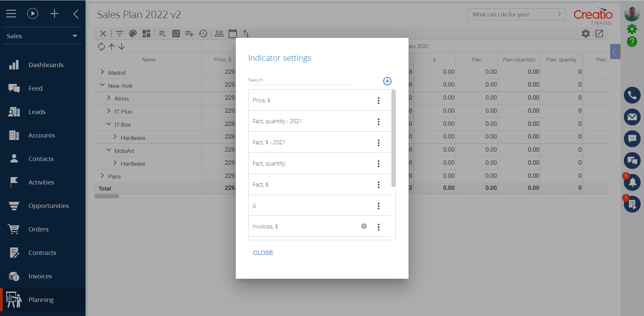Open options menu for the Price indicator
Image resolution: width=644 pixels, height=316 pixels.
coord(379,100)
